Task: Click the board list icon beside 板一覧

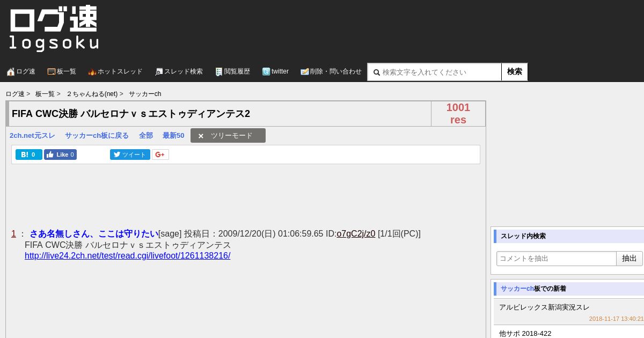Action: tap(52, 71)
